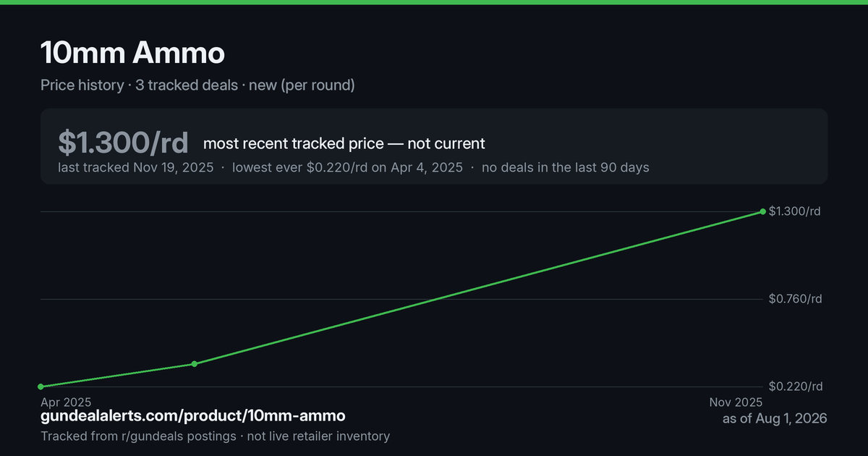868x456 pixels.
Task: Open the gundealalerts.com/product/10mm-ammo link
Action: click(193, 415)
